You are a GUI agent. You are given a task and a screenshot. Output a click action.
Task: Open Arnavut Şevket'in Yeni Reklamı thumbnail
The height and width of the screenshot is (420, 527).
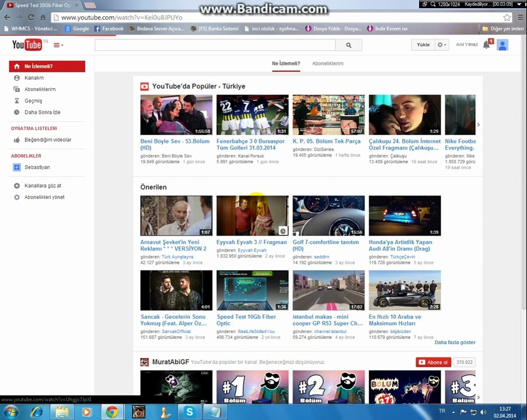(176, 215)
